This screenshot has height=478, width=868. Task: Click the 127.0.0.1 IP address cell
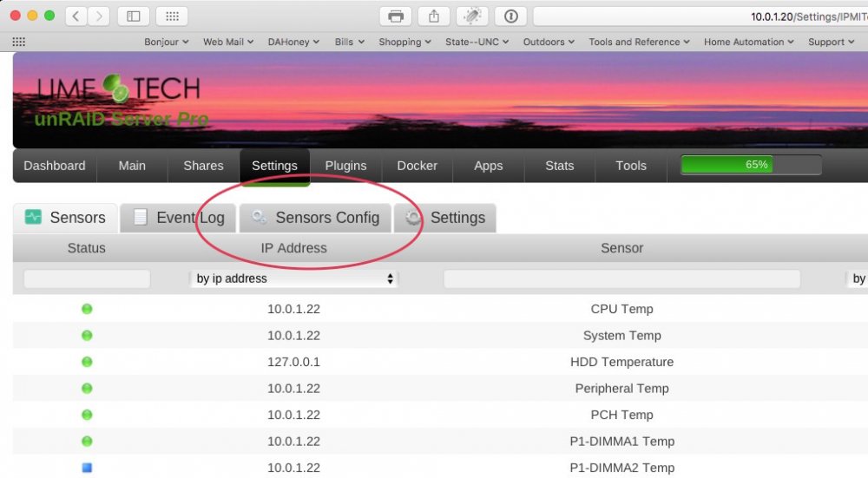click(293, 362)
